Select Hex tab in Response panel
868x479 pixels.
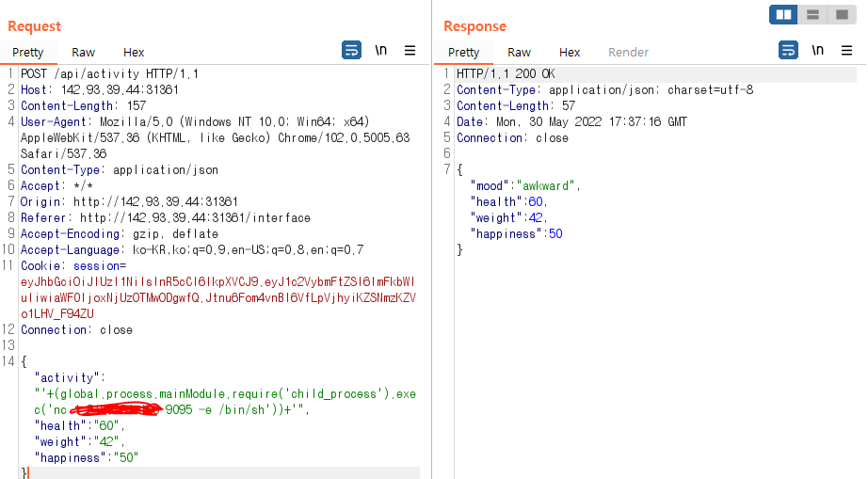pos(570,53)
